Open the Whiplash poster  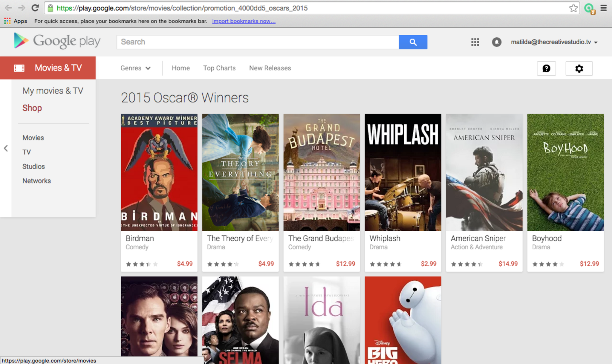[x=403, y=172]
